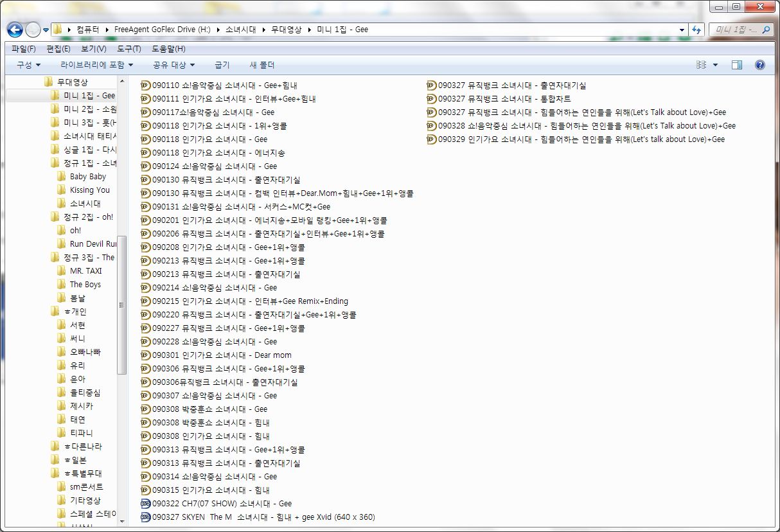The image size is (780, 532).
Task: Click the Refresh icon in the address bar
Action: [698, 29]
